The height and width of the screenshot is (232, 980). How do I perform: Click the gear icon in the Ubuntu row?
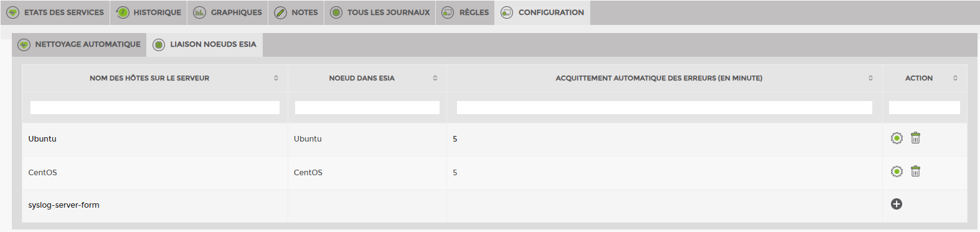pos(897,138)
